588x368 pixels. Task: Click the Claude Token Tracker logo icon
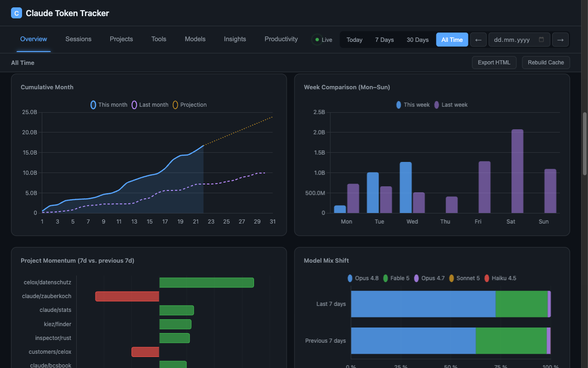tap(17, 13)
